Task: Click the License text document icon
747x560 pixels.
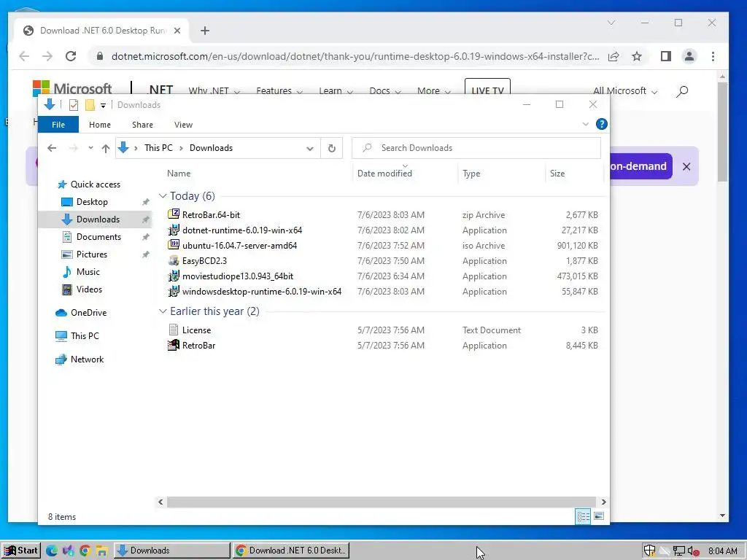Action: click(x=174, y=330)
